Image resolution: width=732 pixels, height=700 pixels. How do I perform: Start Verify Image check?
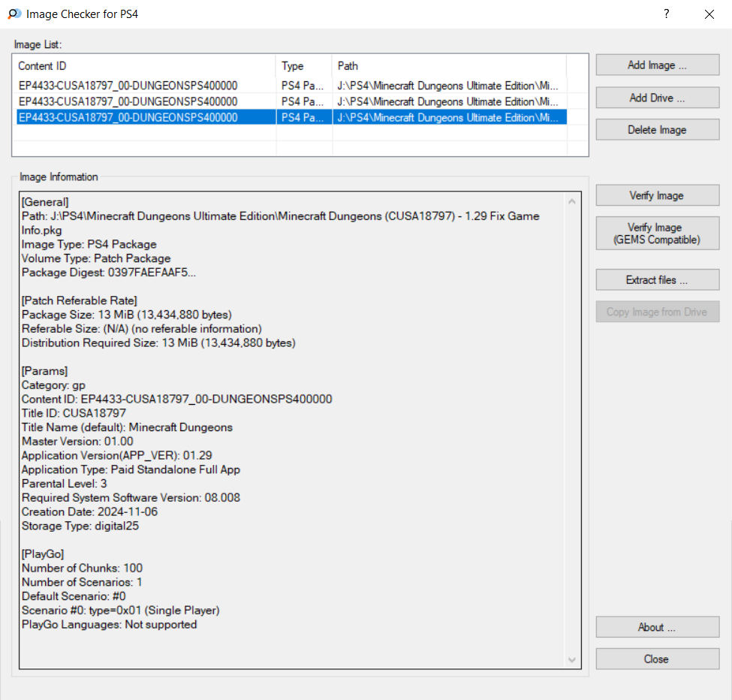pyautogui.click(x=658, y=195)
